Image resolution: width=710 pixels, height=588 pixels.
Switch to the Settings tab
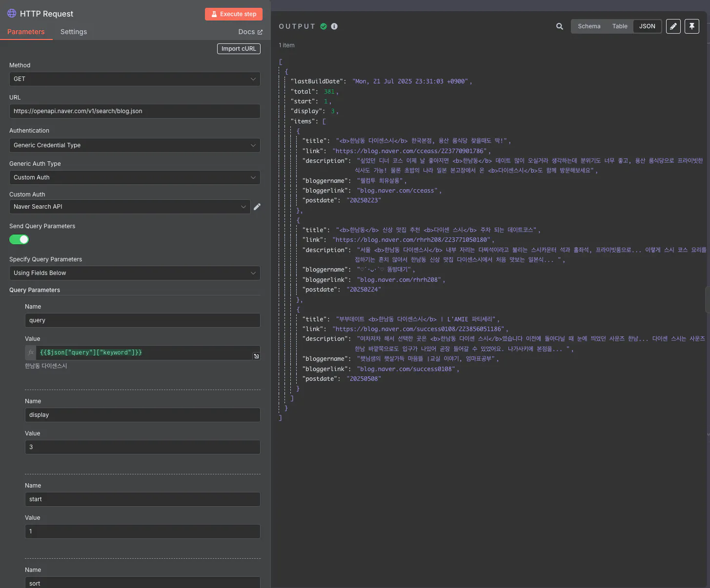point(74,32)
